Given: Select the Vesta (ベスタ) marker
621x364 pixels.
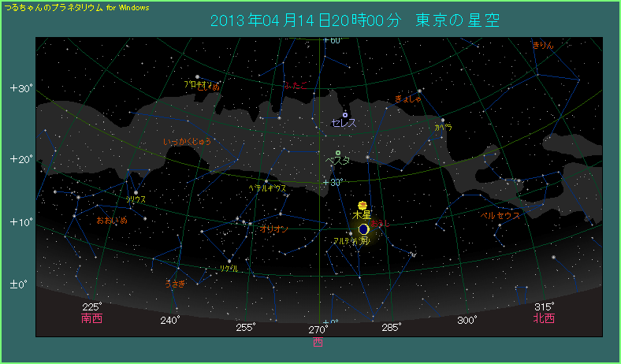Looking at the screenshot, I should click(338, 152).
